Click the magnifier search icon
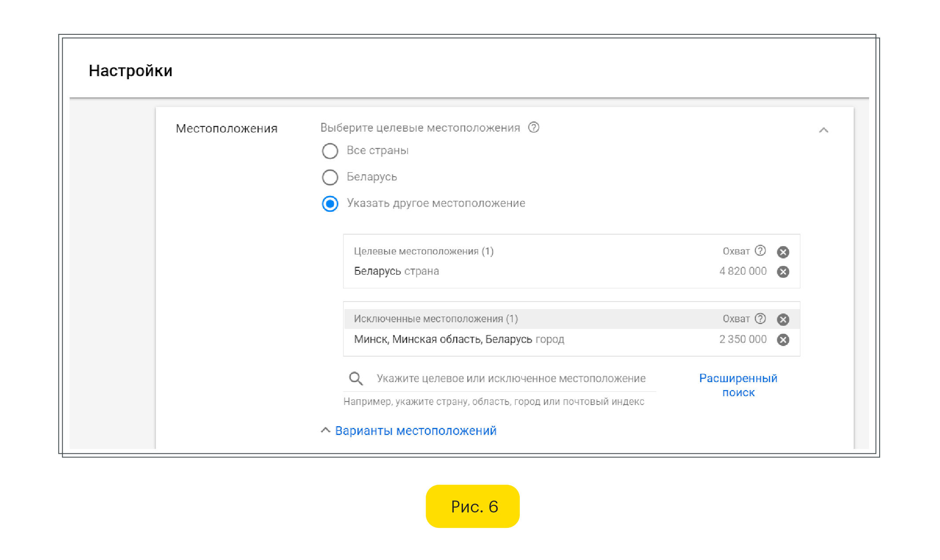Viewport: 940px width, 560px height. 355,379
